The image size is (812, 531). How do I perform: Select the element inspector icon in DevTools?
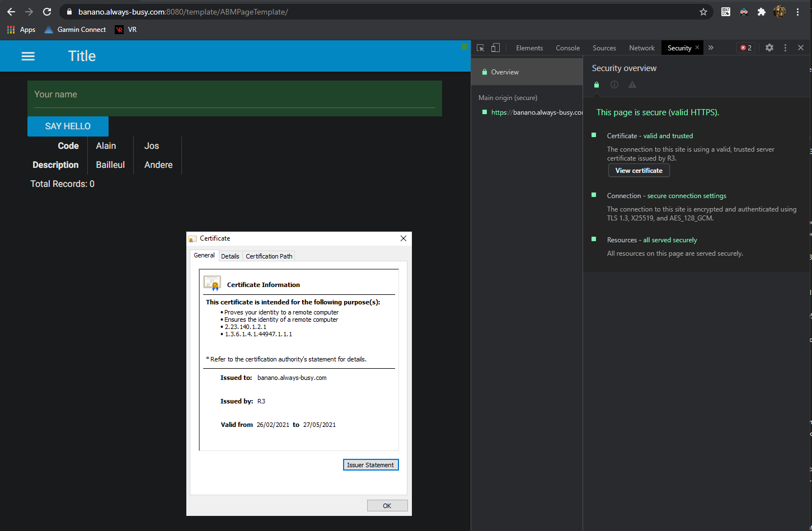tap(480, 48)
